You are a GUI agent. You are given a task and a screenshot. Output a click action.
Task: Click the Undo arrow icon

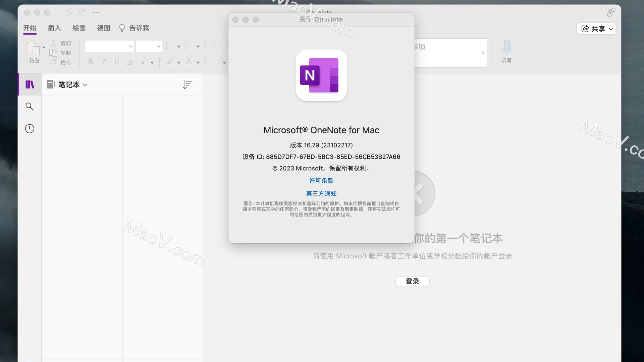click(69, 12)
